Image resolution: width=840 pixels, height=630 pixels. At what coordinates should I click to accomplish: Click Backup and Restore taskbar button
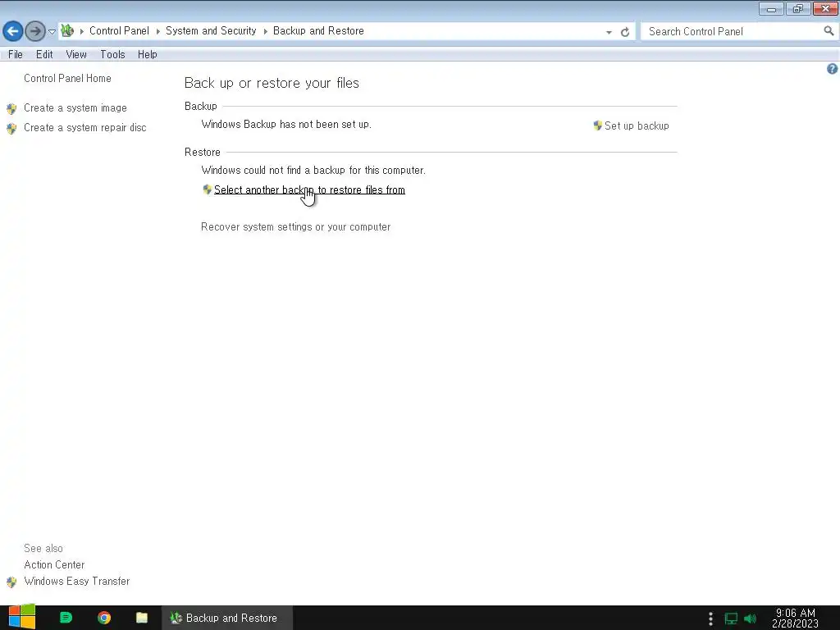[x=227, y=618]
